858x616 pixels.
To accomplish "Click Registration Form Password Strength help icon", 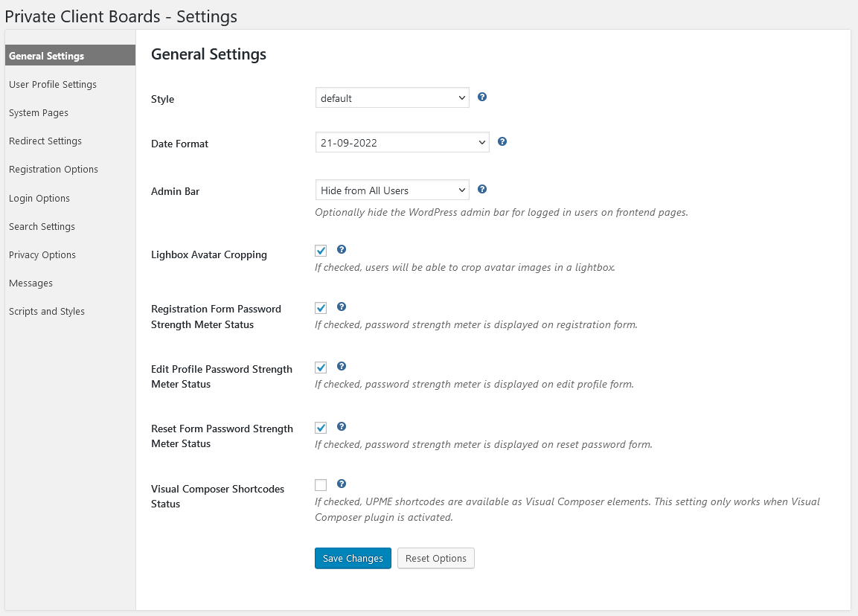I will tap(342, 307).
